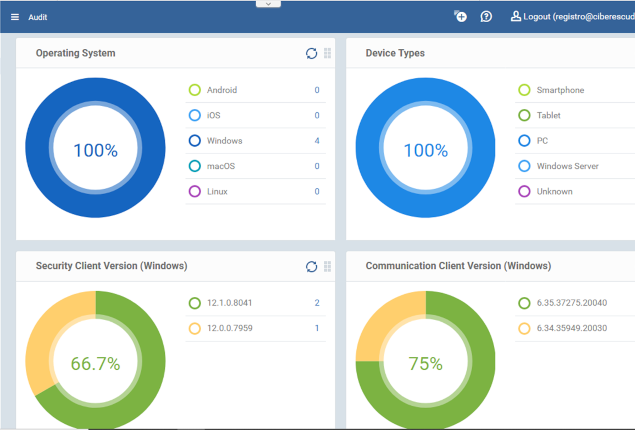Click the Windows Server label text
This screenshot has height=430, width=635.
pyautogui.click(x=567, y=166)
